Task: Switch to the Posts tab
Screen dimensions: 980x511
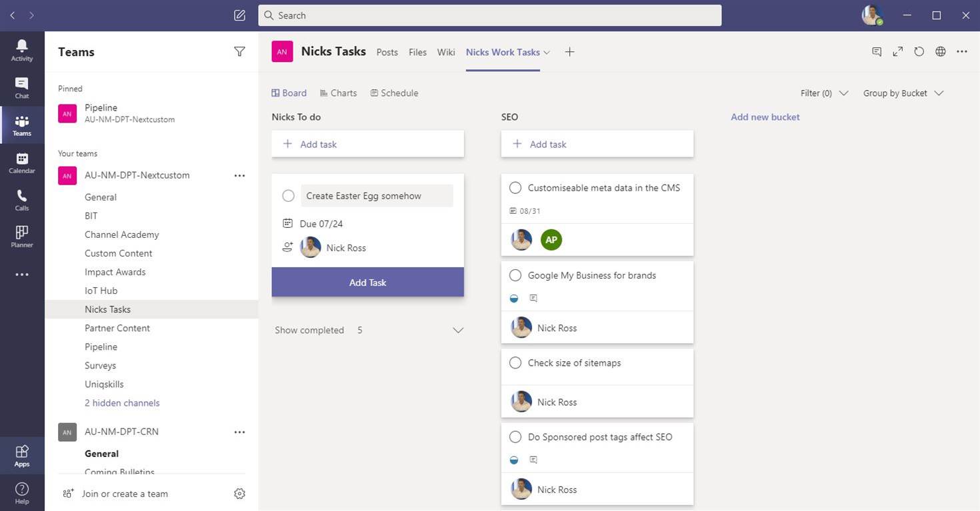Action: pyautogui.click(x=387, y=52)
